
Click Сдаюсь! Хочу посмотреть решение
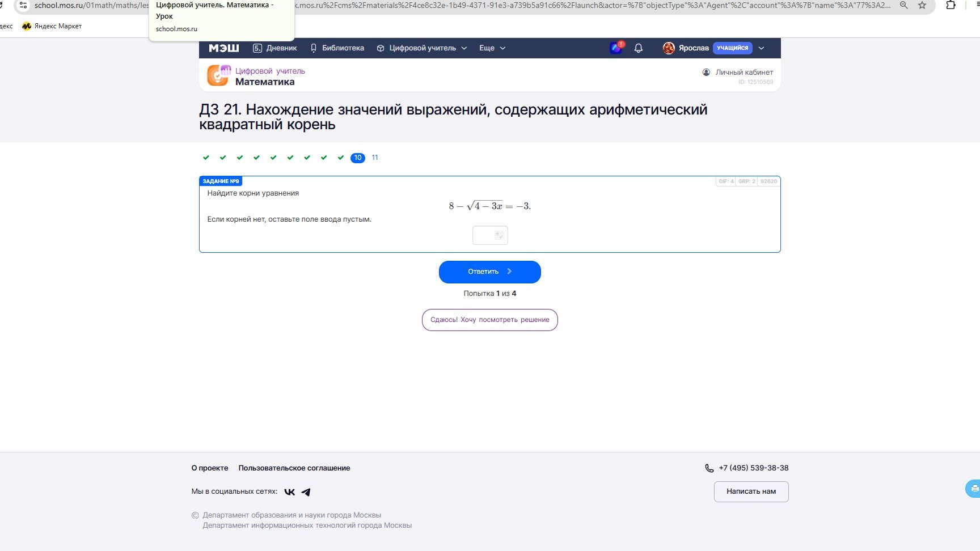point(490,320)
